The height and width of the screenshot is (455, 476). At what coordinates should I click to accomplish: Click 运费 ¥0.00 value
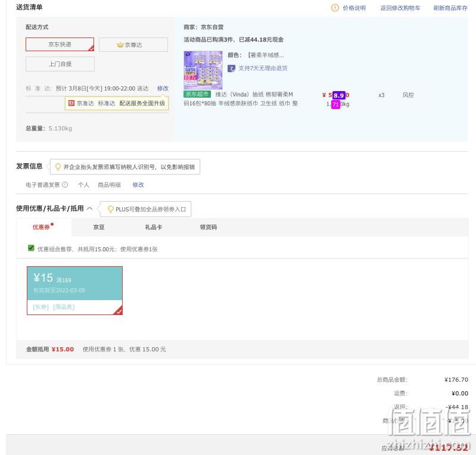(459, 394)
